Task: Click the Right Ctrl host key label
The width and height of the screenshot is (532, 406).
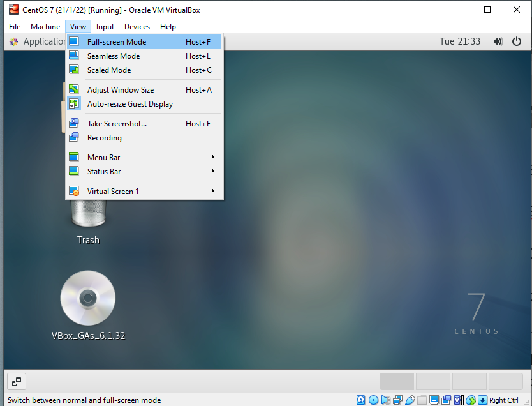Action: tap(503, 400)
